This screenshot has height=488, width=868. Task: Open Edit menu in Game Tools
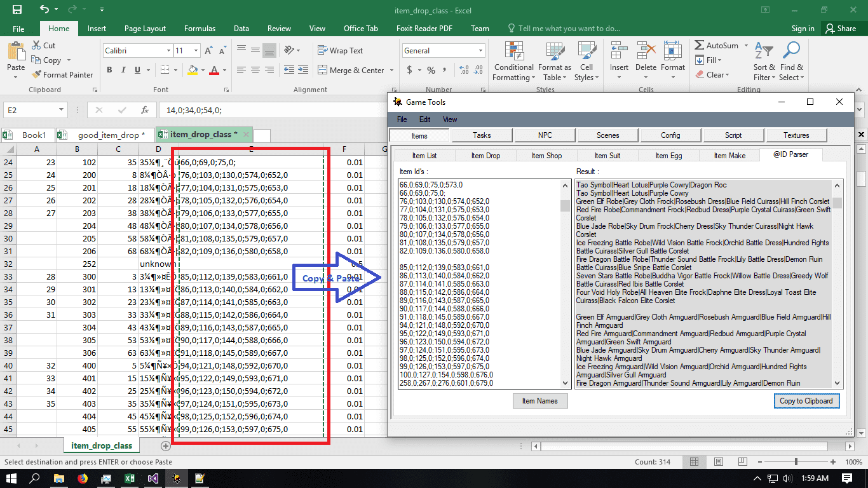point(424,119)
